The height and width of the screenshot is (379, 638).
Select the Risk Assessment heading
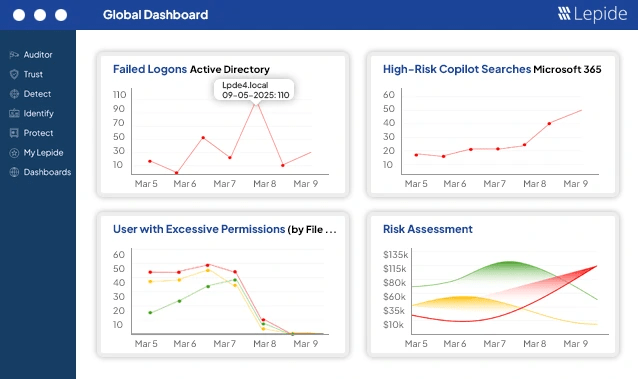[x=428, y=229]
